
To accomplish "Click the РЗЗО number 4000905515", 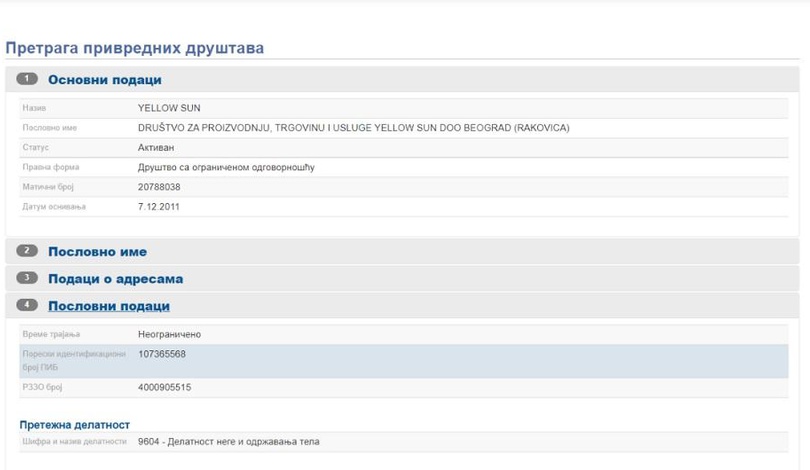I will [x=164, y=387].
